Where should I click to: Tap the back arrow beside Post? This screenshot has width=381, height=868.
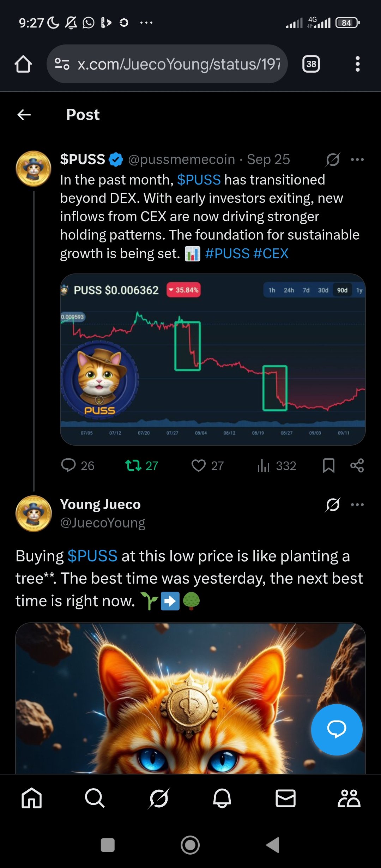coord(24,115)
